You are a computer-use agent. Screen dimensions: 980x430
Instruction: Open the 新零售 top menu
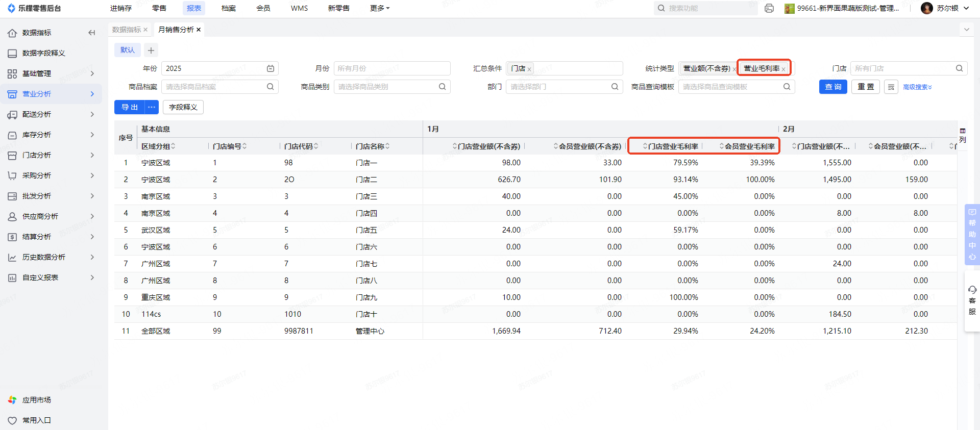339,8
